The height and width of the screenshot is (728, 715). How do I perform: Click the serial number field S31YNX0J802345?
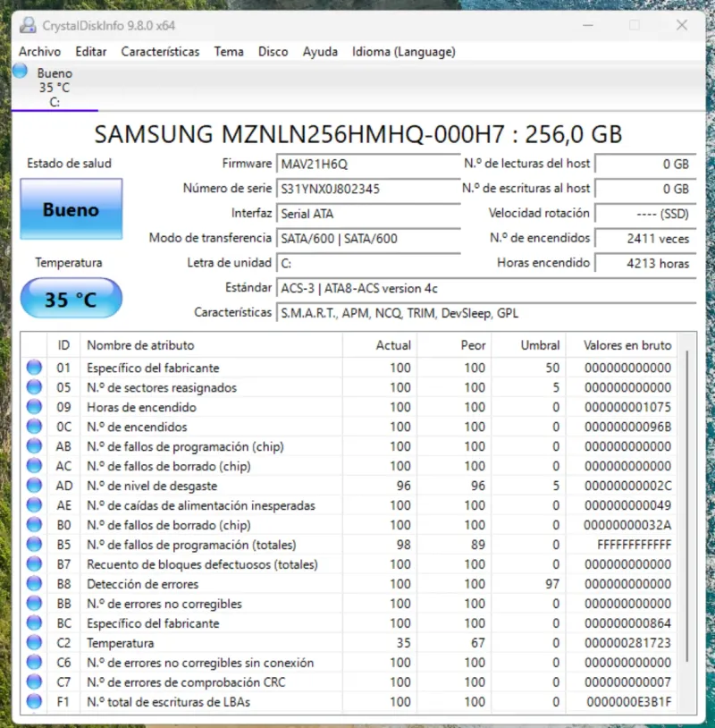[x=368, y=189]
